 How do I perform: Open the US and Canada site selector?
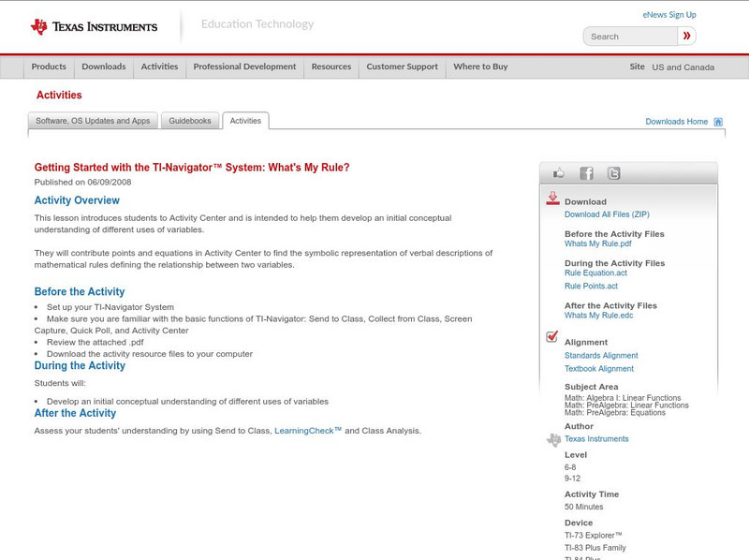coord(683,67)
